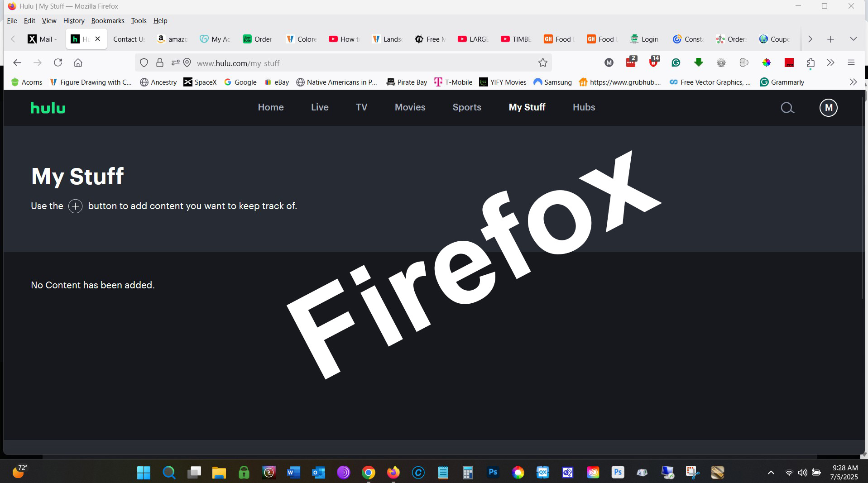Viewport: 868px width, 483px height.
Task: Show more bookmarks chevron
Action: coord(853,82)
